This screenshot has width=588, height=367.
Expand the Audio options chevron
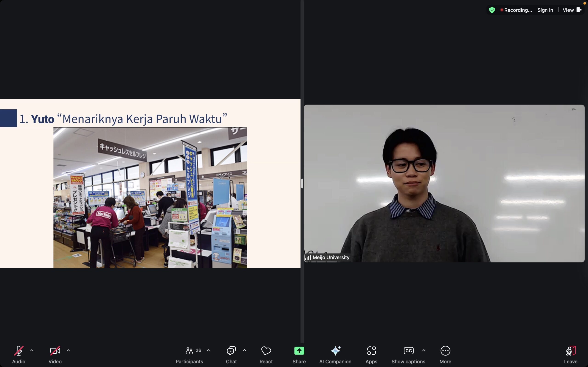32,350
